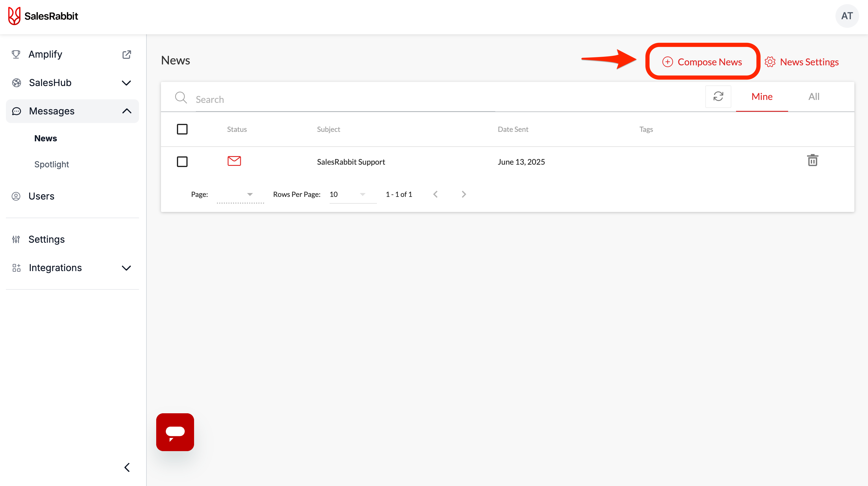Switch to the All tab
Image resolution: width=868 pixels, height=486 pixels.
click(x=813, y=97)
